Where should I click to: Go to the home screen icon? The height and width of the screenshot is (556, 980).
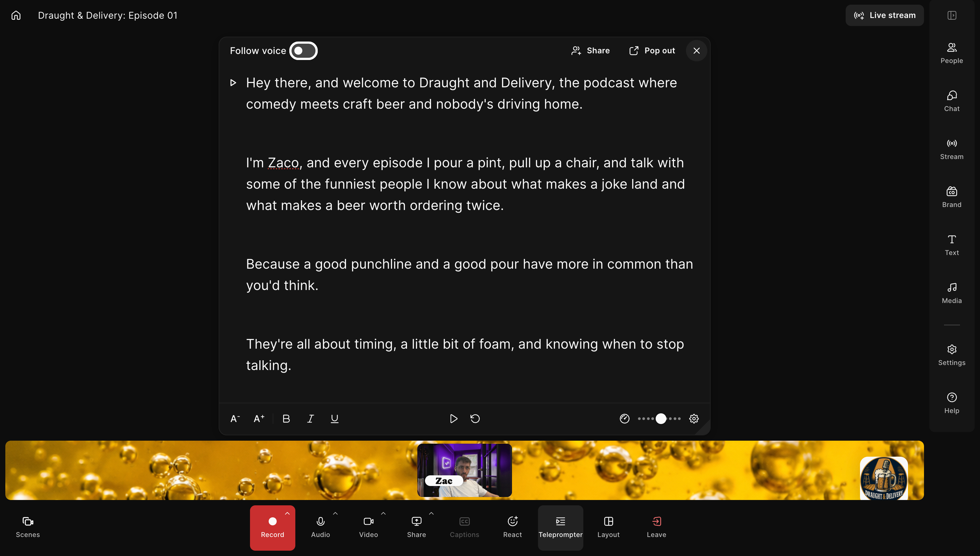pos(16,15)
